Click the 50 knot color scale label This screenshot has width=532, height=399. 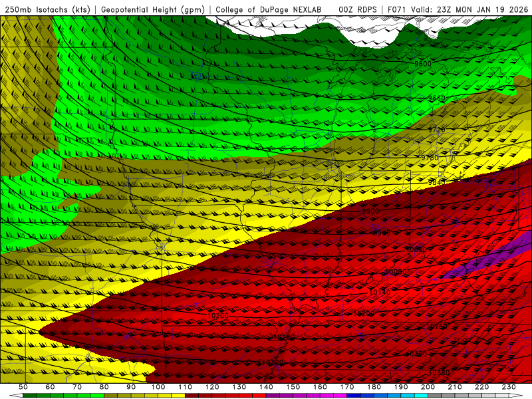[23, 387]
